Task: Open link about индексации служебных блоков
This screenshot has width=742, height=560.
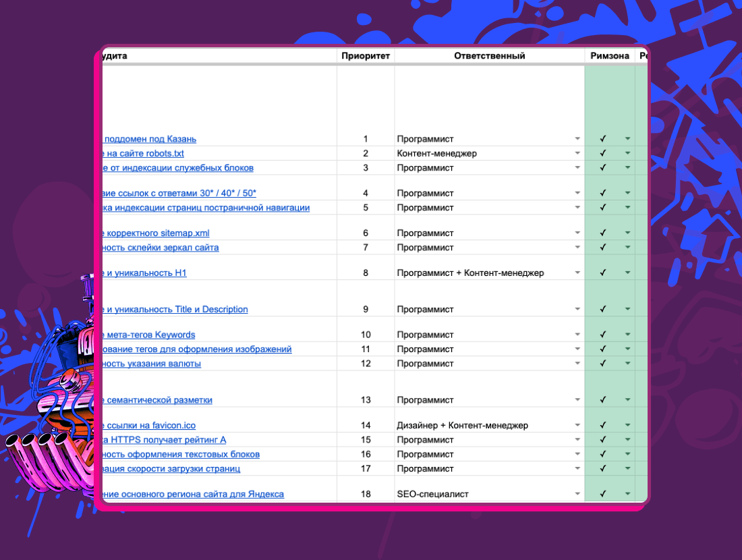Action: point(178,168)
